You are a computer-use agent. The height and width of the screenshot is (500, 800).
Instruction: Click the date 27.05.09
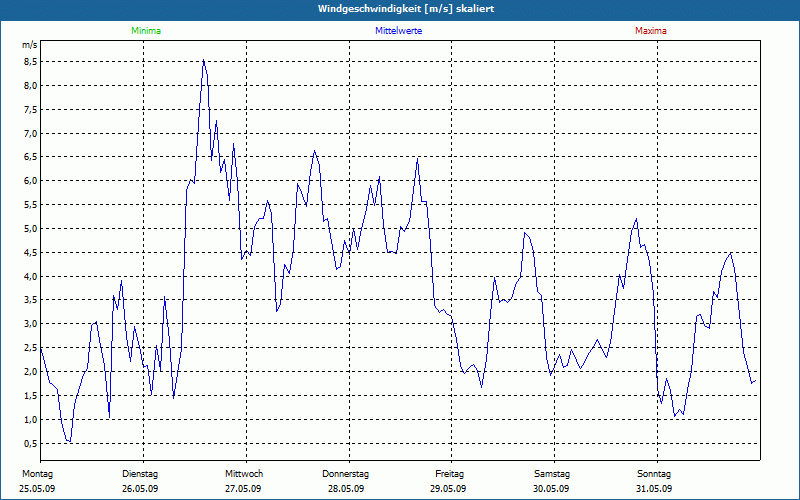pyautogui.click(x=243, y=489)
